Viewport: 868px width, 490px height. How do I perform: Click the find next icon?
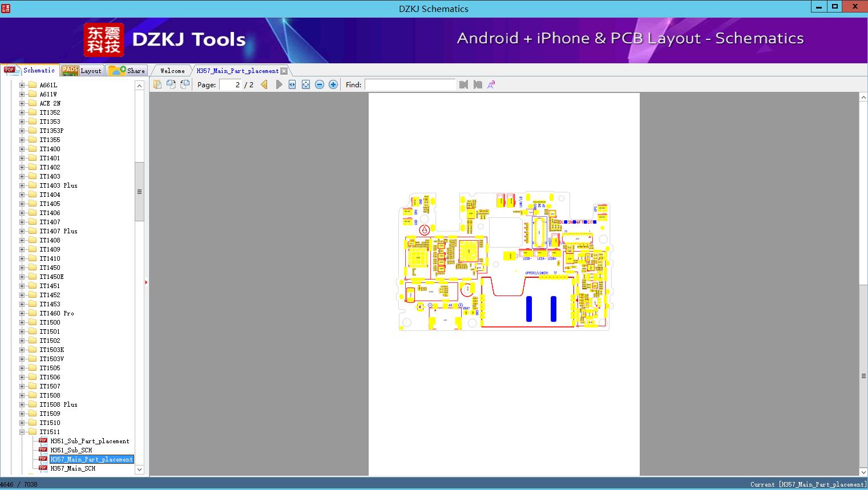click(x=478, y=84)
